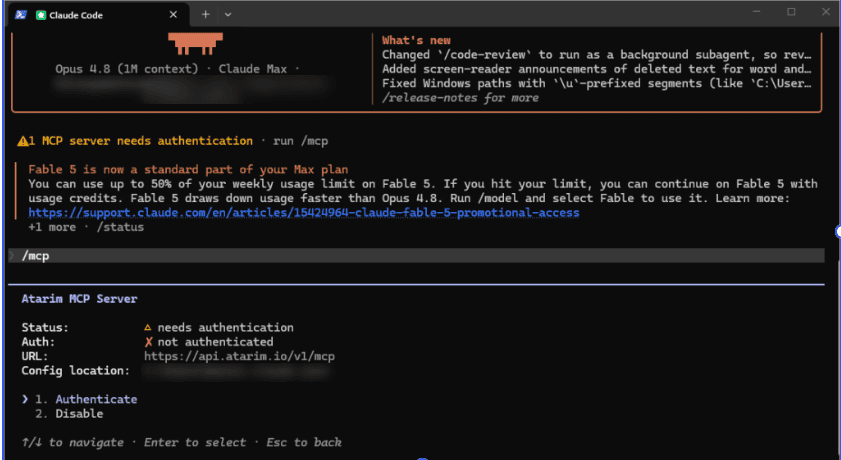Click the 'run /mcp' hint text
Screen dimensions: 841x460
(300, 141)
